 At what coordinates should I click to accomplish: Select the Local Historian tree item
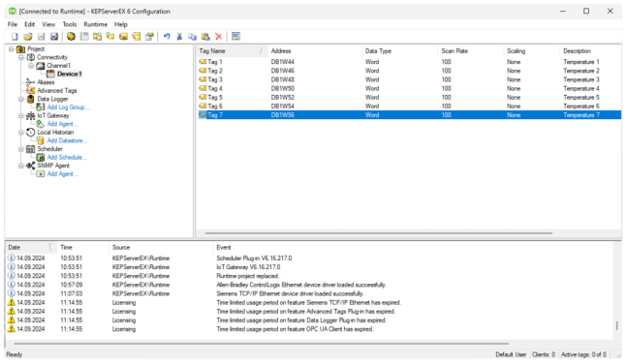(55, 132)
